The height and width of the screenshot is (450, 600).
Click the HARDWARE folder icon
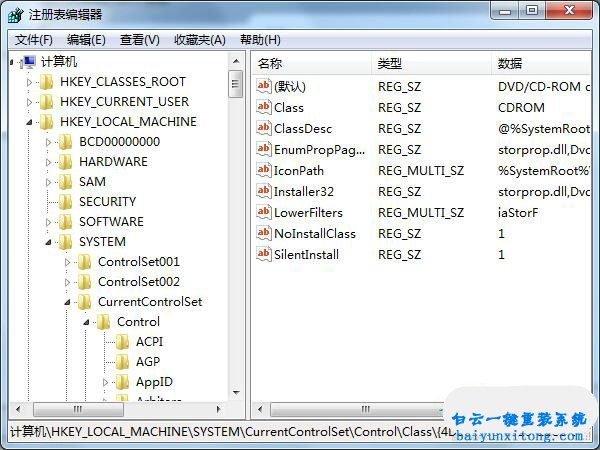pos(66,162)
